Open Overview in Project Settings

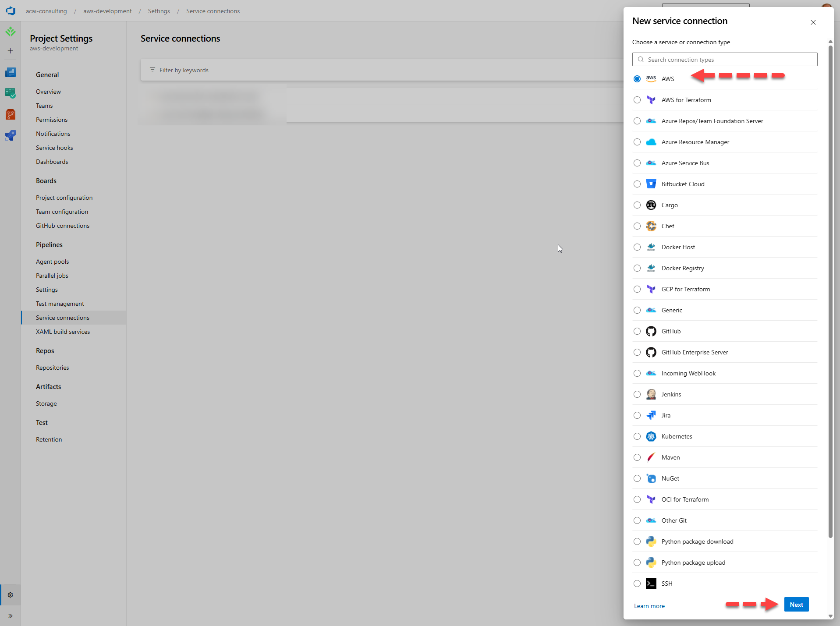pos(48,92)
